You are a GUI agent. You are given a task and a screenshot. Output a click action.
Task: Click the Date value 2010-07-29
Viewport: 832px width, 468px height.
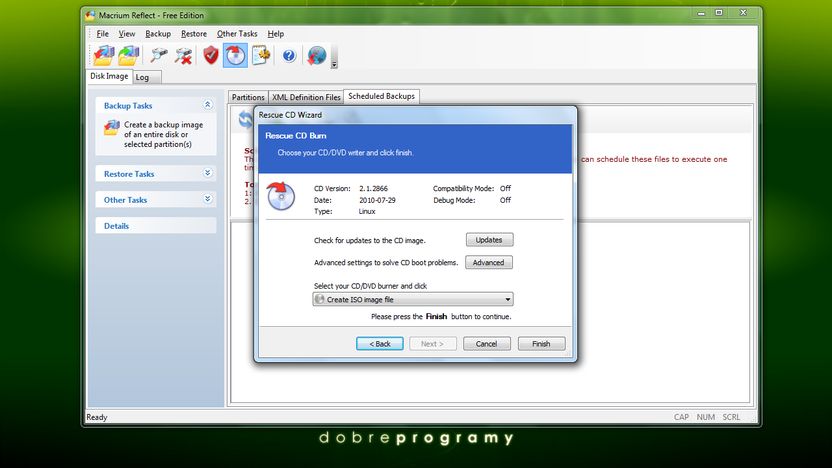(x=377, y=200)
